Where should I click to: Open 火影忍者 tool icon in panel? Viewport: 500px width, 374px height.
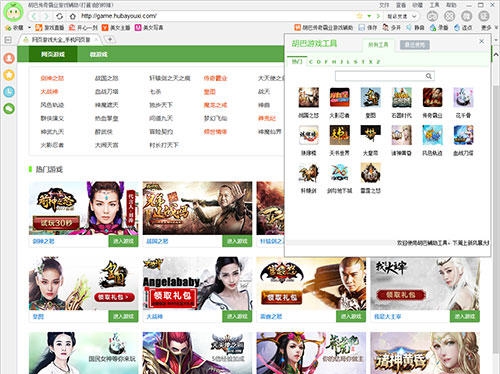click(x=339, y=97)
